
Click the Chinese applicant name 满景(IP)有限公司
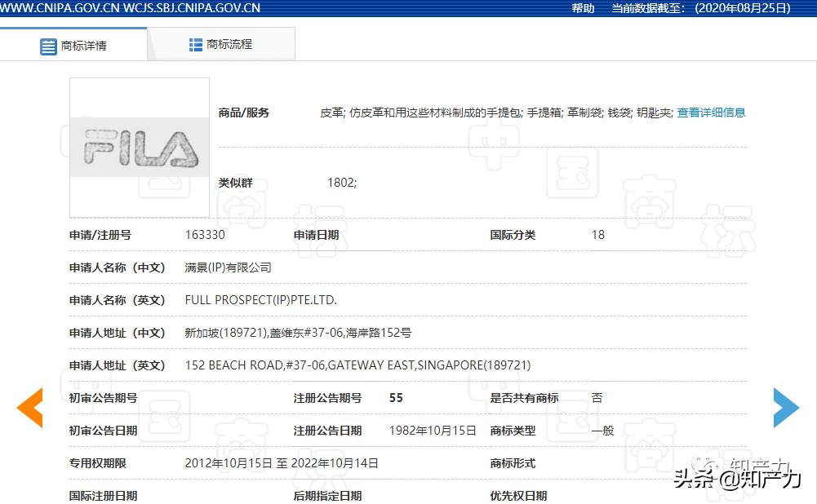click(x=229, y=267)
